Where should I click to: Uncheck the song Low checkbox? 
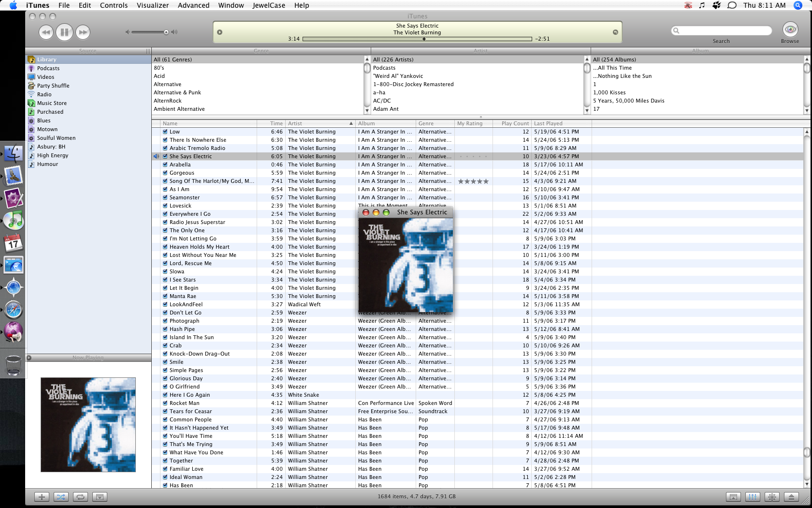click(x=165, y=132)
